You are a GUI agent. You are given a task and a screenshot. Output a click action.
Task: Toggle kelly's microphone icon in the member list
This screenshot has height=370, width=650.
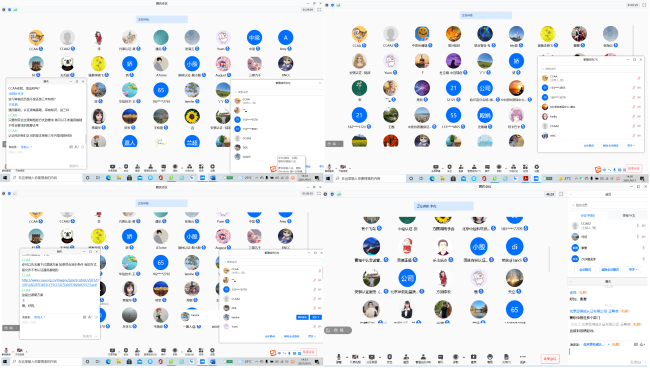pyautogui.click(x=633, y=116)
